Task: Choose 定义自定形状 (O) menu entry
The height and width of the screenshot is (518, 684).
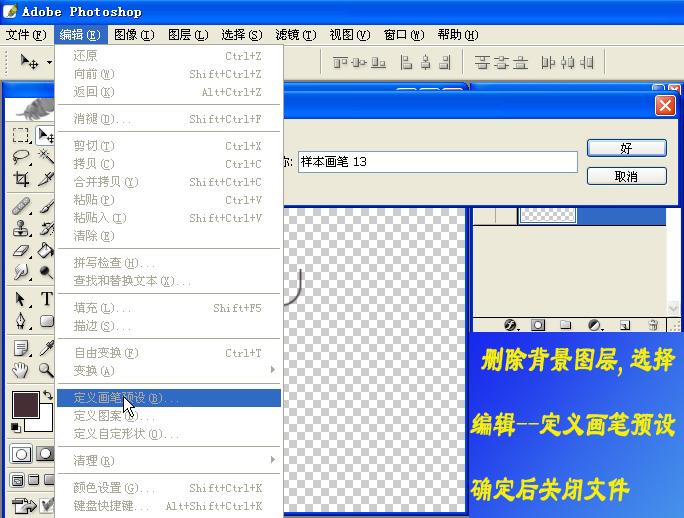Action: [x=169, y=434]
